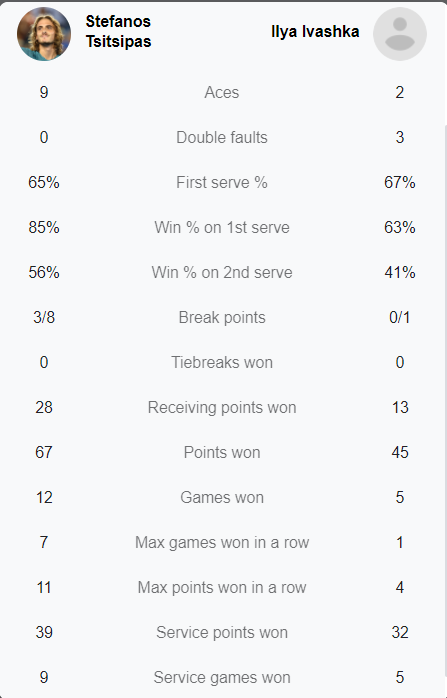Select the Aces stat label

point(222,92)
